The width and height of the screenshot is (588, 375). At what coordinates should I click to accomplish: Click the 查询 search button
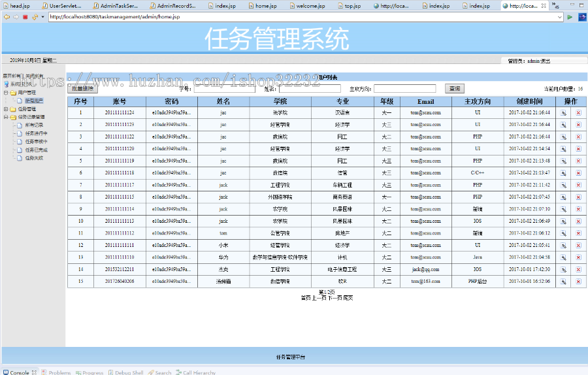point(455,88)
